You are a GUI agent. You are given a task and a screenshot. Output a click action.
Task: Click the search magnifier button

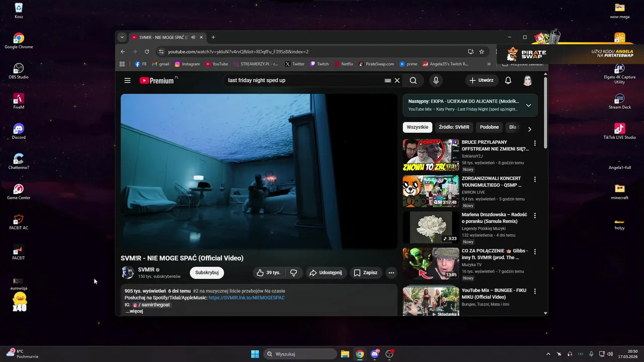tap(413, 80)
